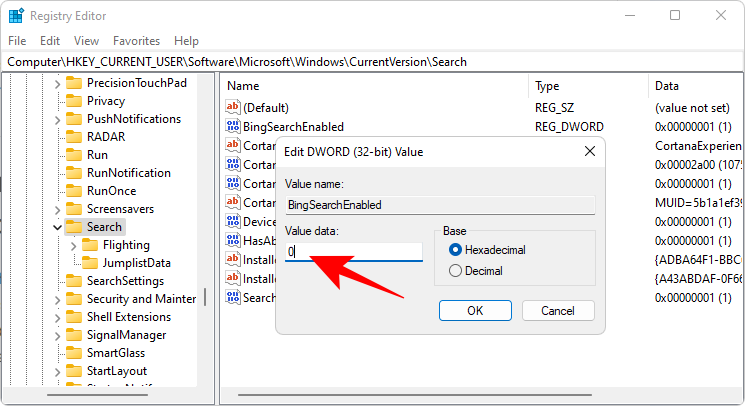This screenshot has height=406, width=745.
Task: Open the Favorites menu
Action: [x=136, y=41]
